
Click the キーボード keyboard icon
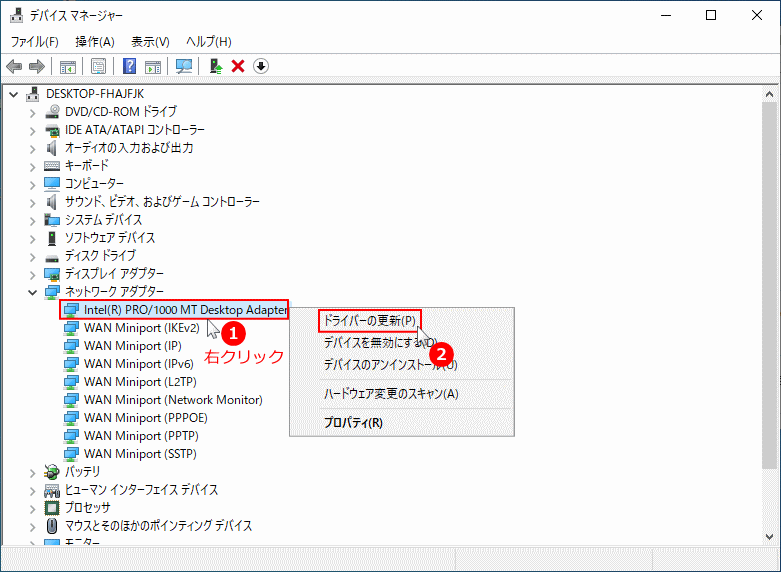pyautogui.click(x=52, y=166)
